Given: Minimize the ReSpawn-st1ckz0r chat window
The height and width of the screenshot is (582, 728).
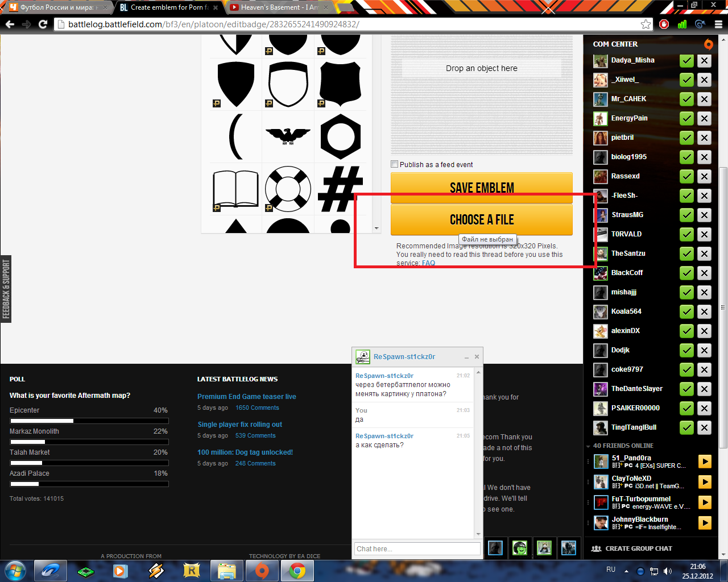Looking at the screenshot, I should click(466, 357).
